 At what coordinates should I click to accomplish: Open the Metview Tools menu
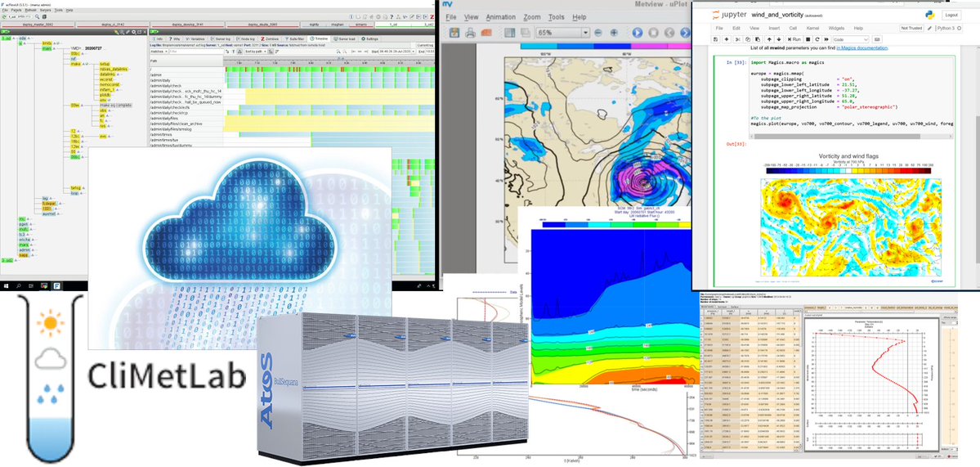557,17
